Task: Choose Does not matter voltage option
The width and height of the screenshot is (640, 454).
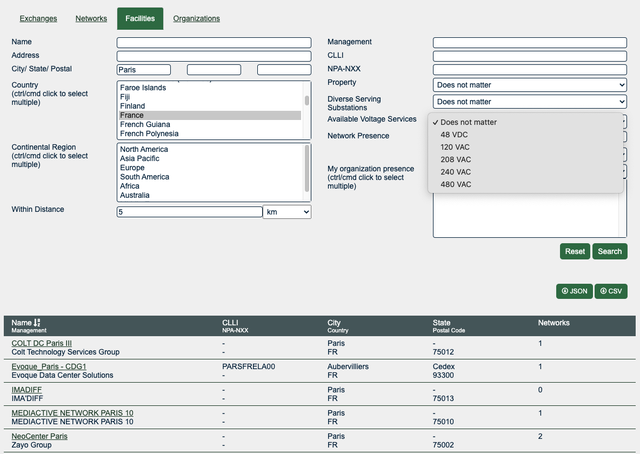Action: [x=526, y=122]
